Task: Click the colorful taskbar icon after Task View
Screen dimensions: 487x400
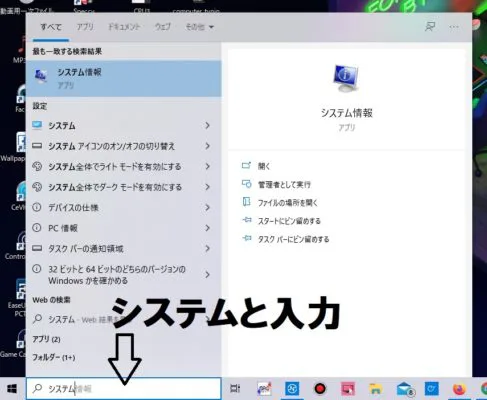Action: 264,389
